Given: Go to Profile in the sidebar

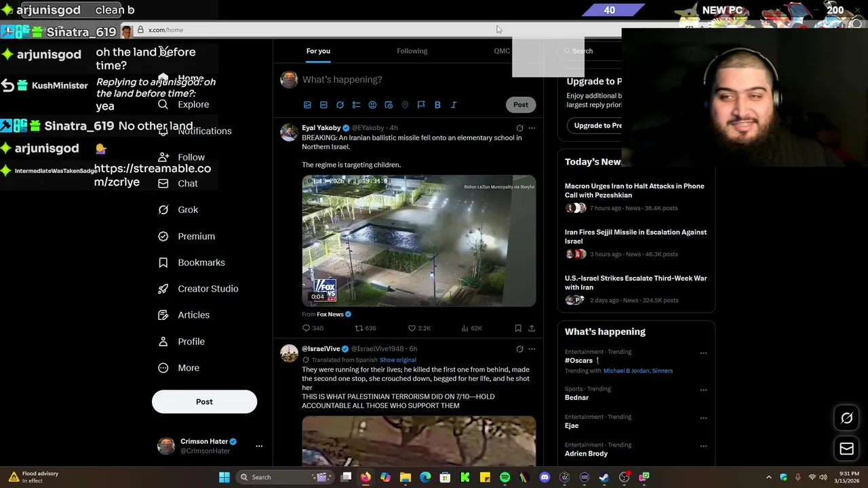Looking at the screenshot, I should 181,342.
